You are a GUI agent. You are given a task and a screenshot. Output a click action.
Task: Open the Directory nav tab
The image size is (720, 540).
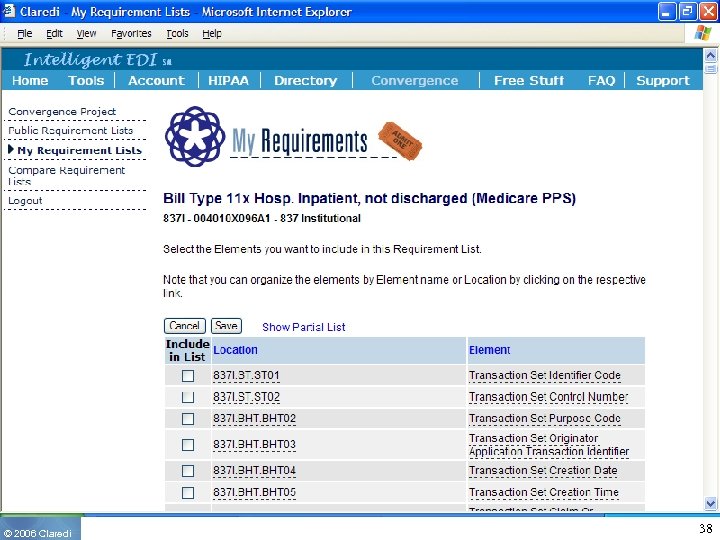[305, 80]
